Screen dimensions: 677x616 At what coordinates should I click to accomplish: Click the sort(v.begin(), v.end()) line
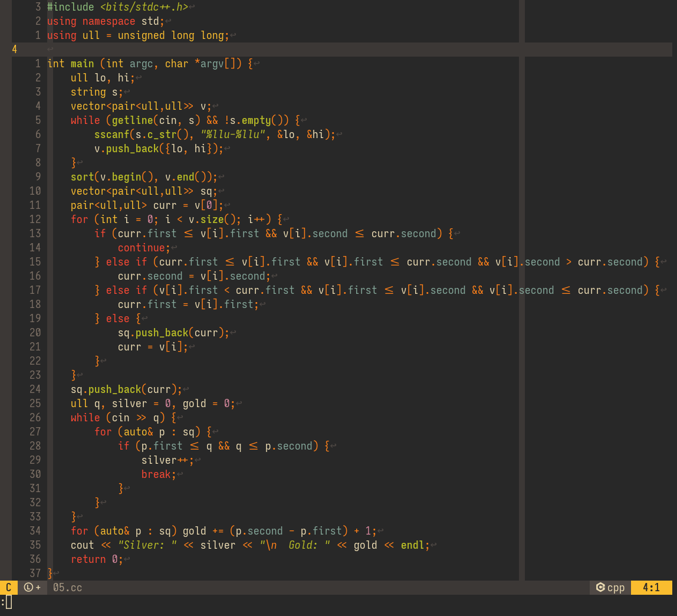(144, 176)
